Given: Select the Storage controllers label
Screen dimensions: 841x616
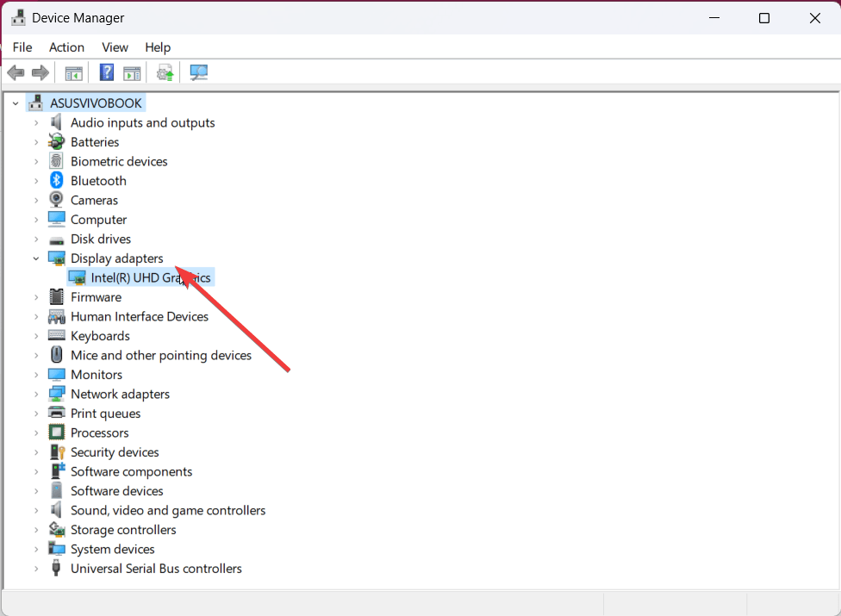Looking at the screenshot, I should point(123,530).
